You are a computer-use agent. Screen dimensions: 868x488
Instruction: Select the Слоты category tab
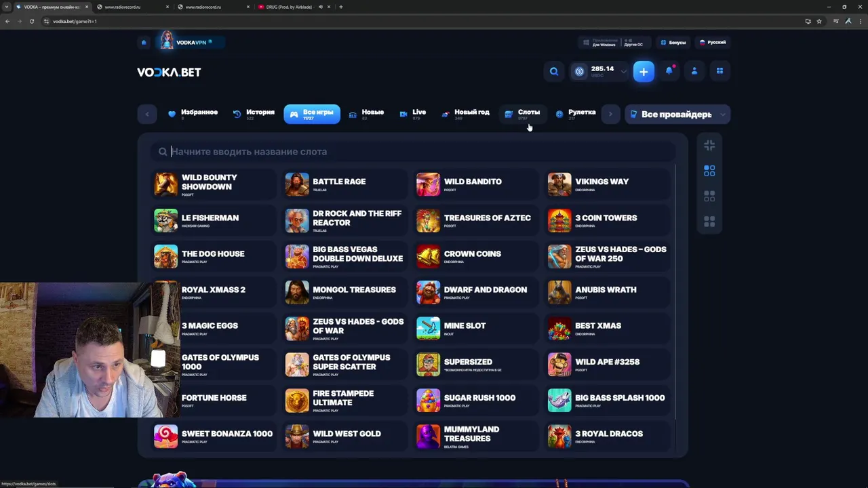tap(522, 114)
